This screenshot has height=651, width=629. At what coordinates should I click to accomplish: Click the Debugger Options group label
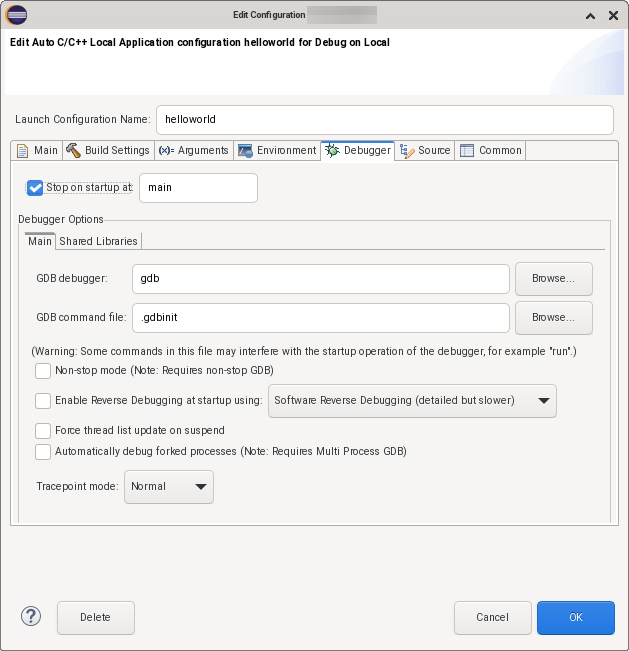coord(61,219)
